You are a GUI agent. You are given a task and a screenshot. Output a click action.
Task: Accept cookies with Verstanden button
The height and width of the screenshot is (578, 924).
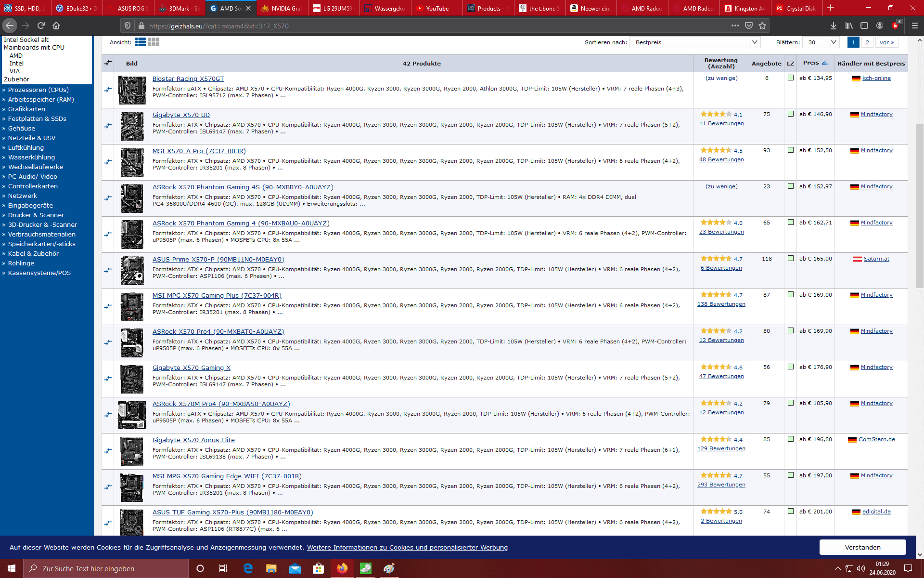click(862, 547)
